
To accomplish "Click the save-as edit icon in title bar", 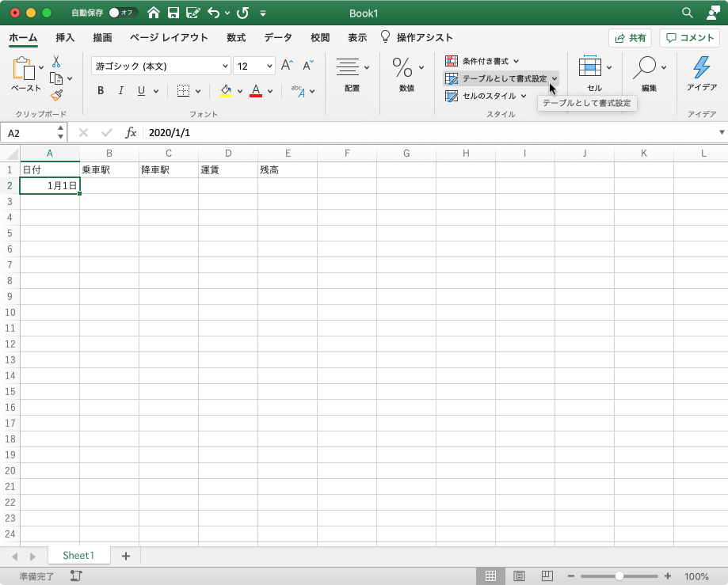I will coord(192,13).
